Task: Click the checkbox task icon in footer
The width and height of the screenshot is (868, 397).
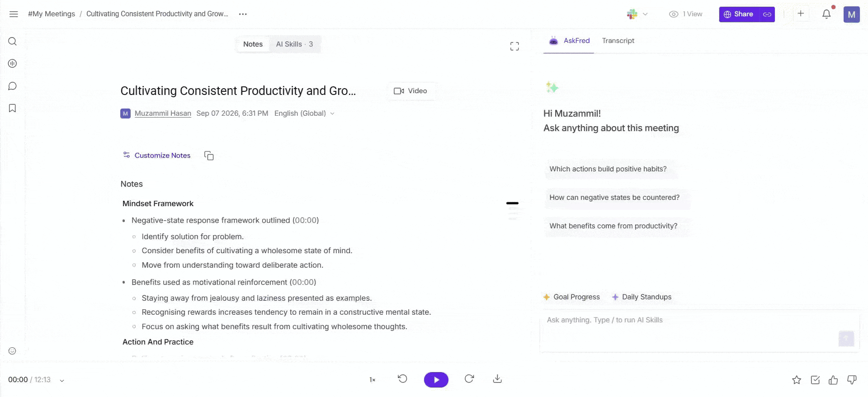Action: [x=815, y=380]
